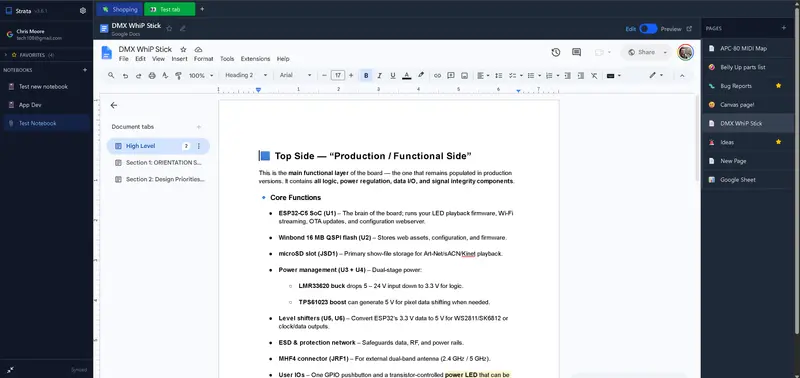Toggle Edit/Preview switch
800x378 pixels.
click(x=648, y=29)
